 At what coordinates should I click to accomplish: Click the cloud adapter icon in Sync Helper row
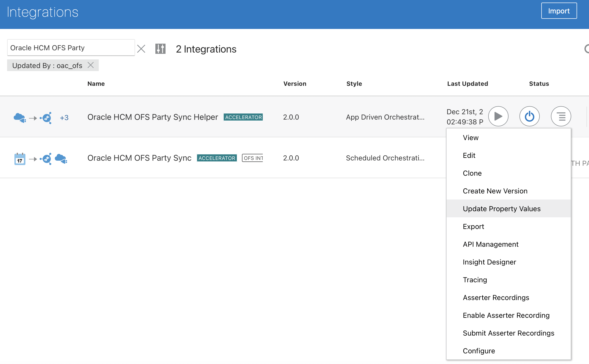[x=20, y=118]
